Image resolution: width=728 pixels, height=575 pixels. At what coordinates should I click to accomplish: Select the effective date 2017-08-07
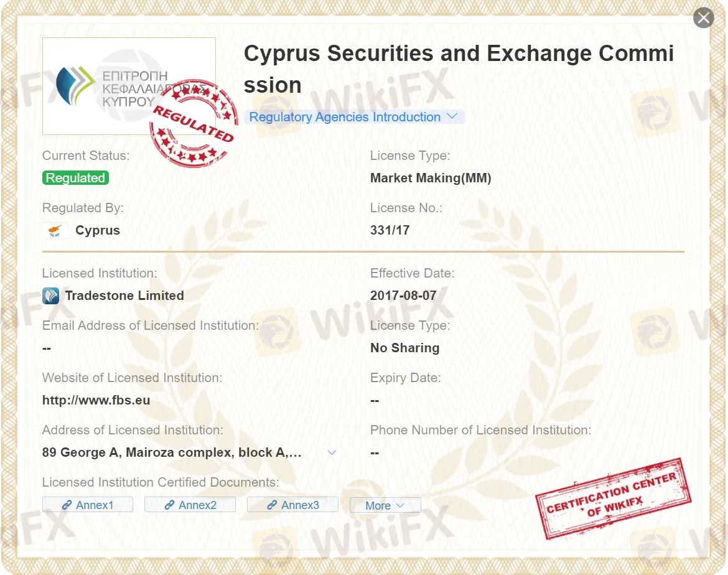coord(403,296)
